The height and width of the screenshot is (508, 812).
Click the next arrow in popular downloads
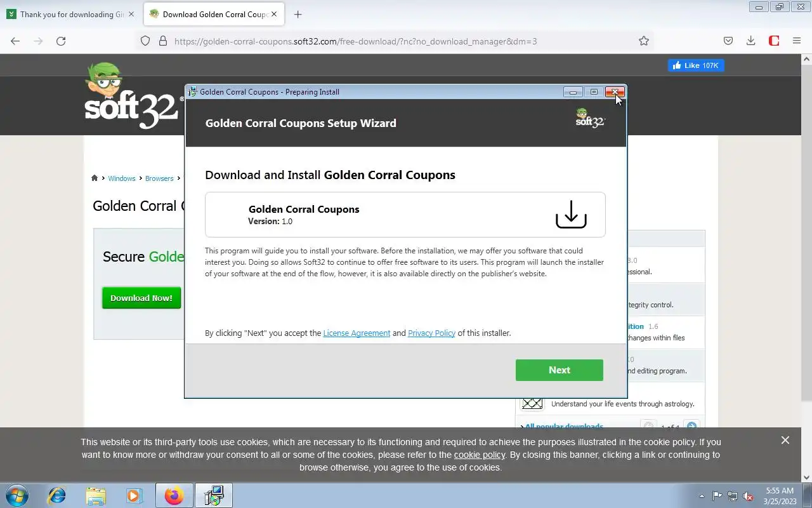click(691, 427)
